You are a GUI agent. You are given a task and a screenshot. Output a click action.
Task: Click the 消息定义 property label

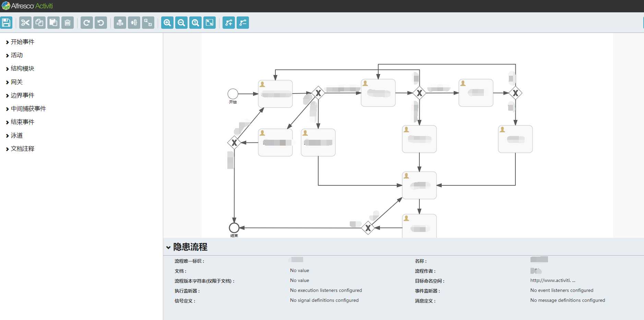click(425, 301)
